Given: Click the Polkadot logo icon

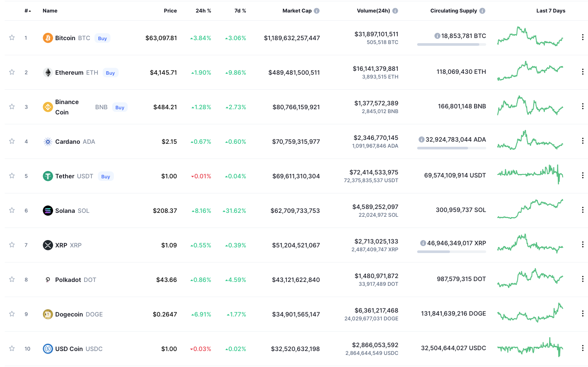Looking at the screenshot, I should coord(48,280).
